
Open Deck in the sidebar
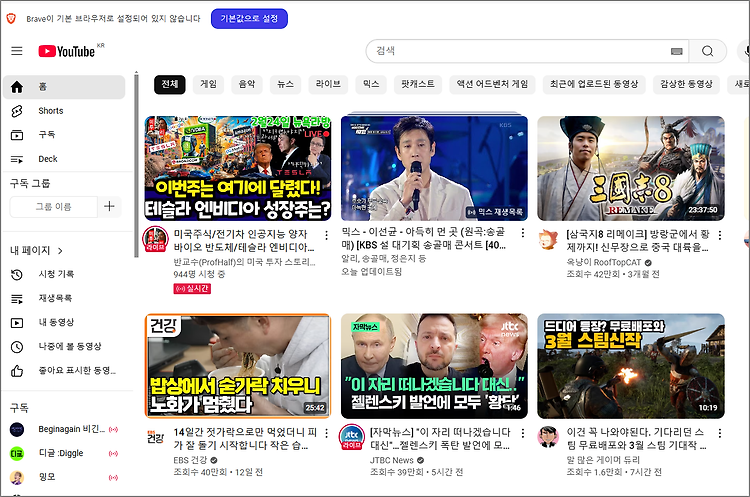64,159
